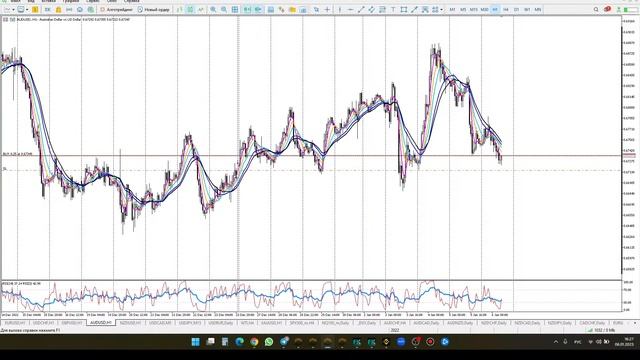Viewport: 640px width, 360px height.
Task: Switch to EURUSD,H1 chart tab
Action: tap(14, 323)
